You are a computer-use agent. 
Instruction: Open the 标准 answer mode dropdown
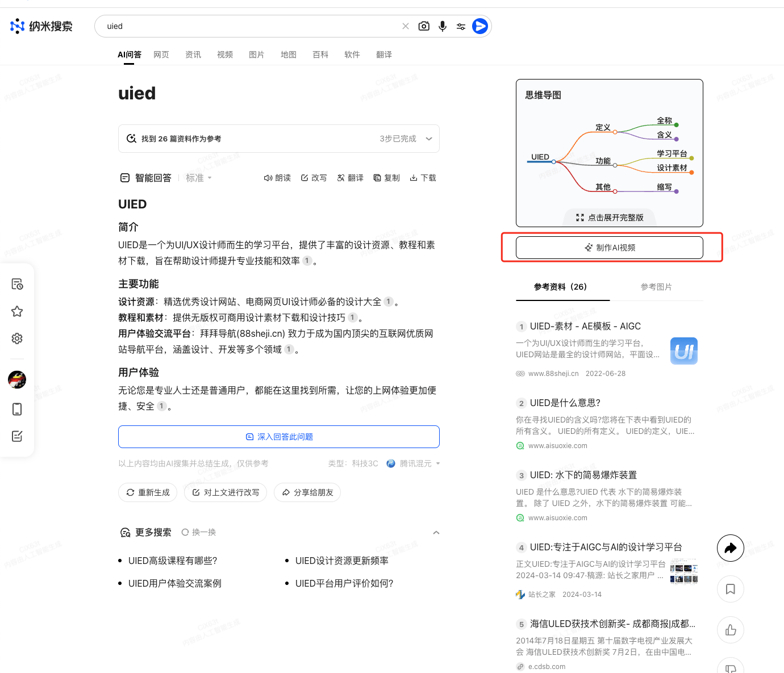coord(199,178)
